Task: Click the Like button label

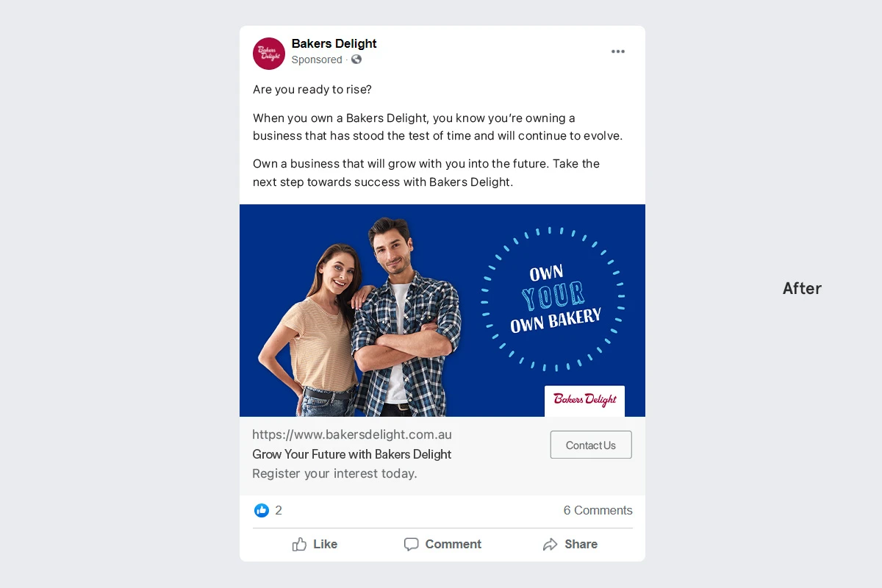Action: click(x=325, y=545)
